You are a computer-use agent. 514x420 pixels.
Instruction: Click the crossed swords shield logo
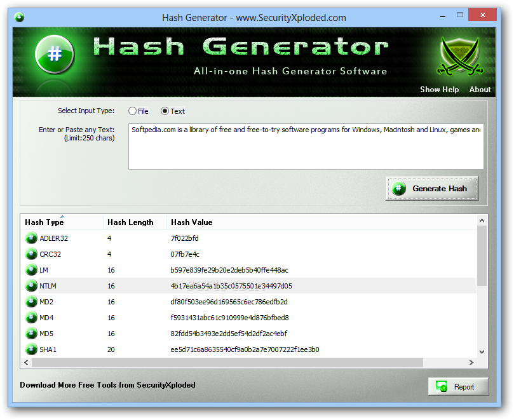459,57
